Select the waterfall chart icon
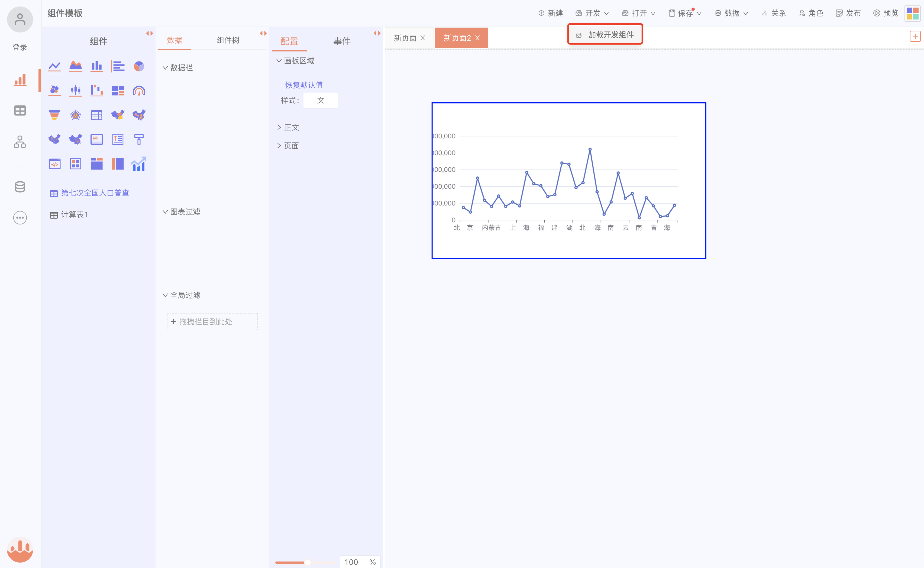Viewport: 924px width, 568px height. click(97, 90)
